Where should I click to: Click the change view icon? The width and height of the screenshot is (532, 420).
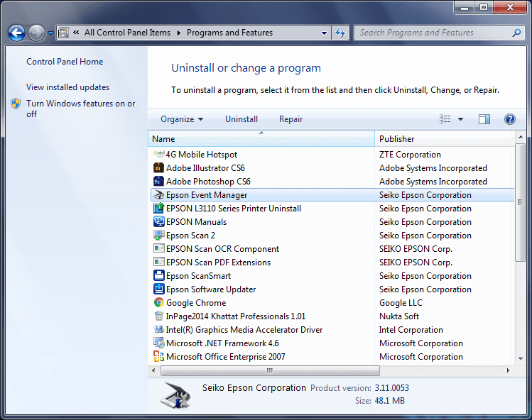click(x=445, y=119)
